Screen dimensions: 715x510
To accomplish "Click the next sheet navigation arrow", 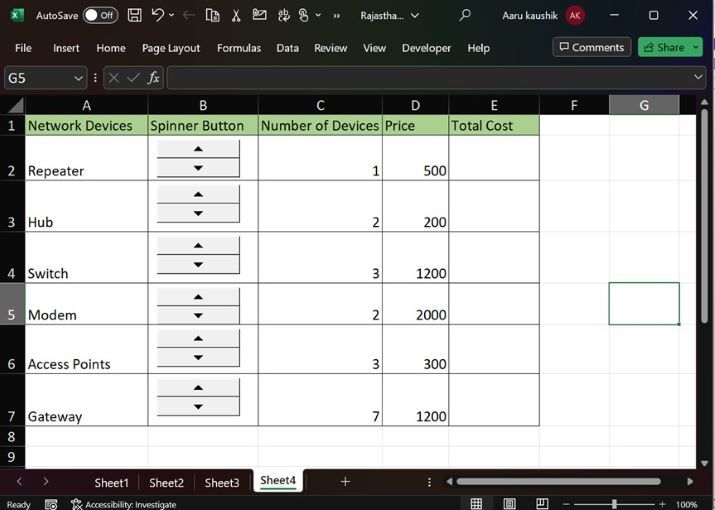I will click(46, 481).
